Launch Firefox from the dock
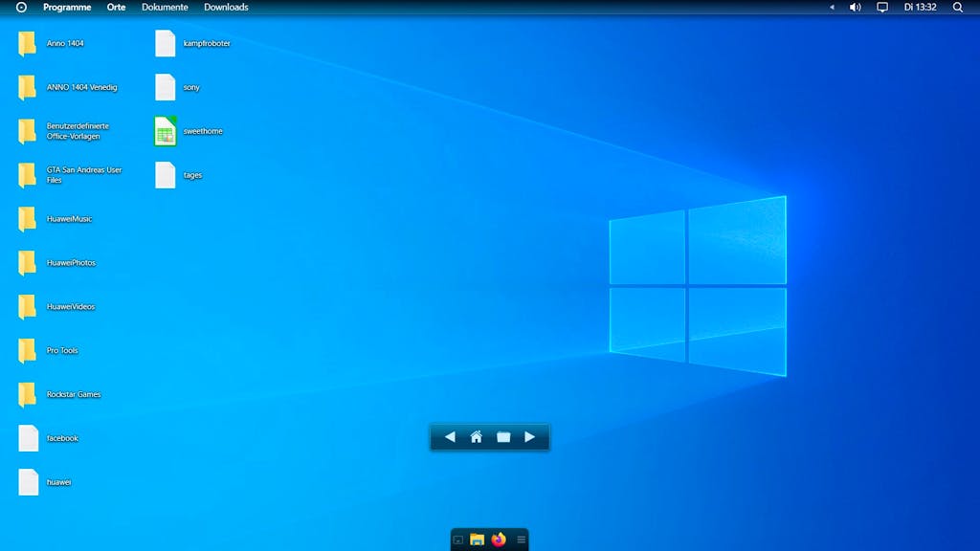The image size is (980, 551). coord(498,540)
